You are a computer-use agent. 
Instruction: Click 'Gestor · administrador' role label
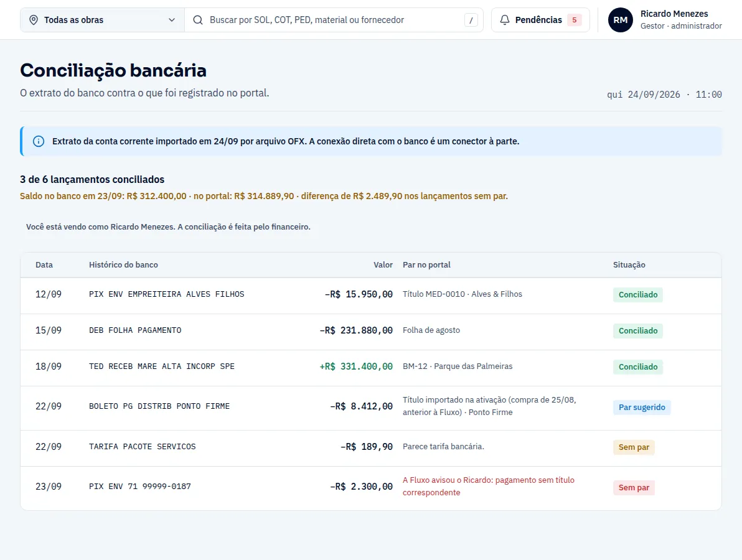tap(681, 26)
